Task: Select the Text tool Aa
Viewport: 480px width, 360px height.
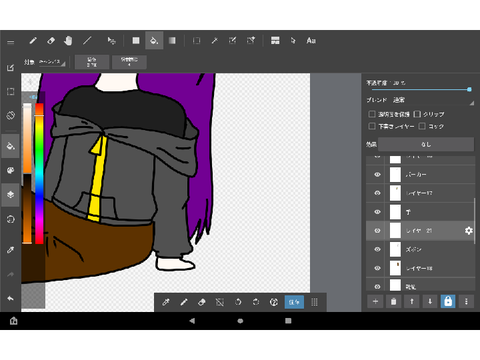Action: [311, 41]
